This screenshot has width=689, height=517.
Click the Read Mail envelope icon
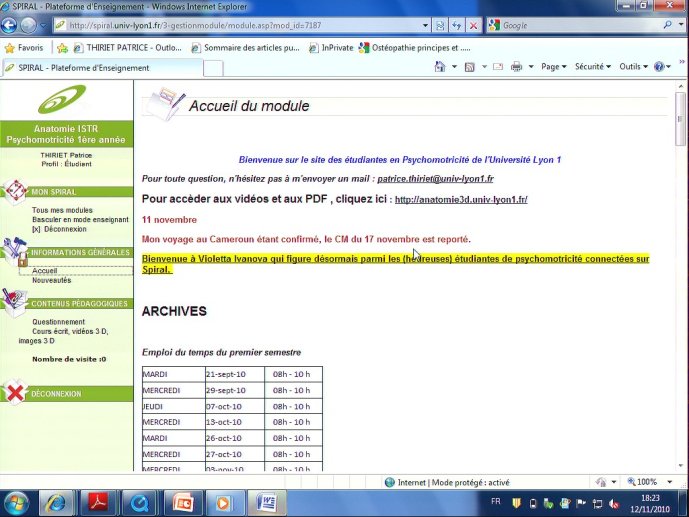pyautogui.click(x=498, y=67)
